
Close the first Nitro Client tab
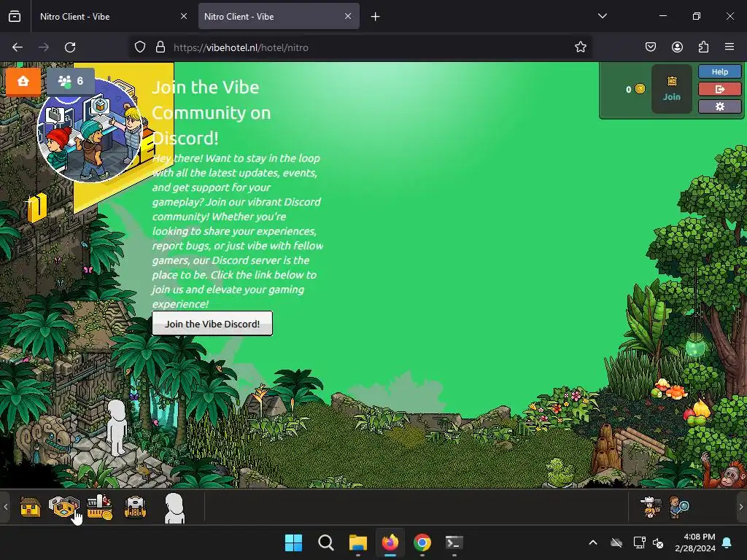point(184,16)
